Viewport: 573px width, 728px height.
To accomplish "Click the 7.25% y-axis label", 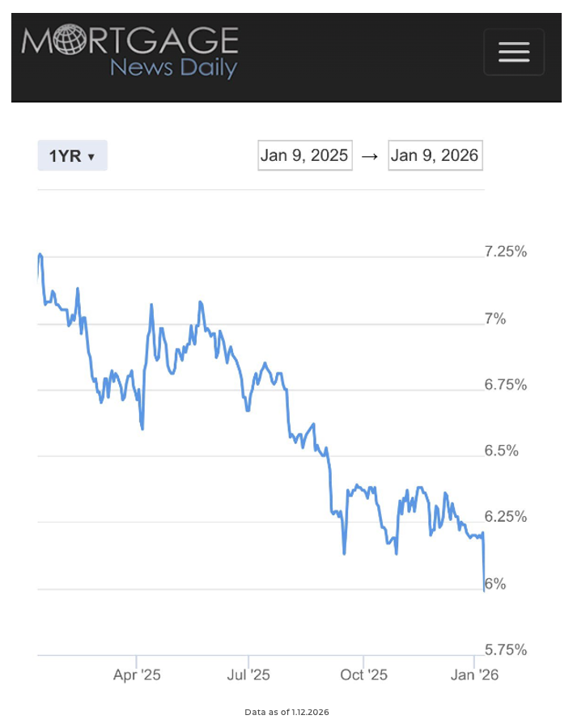I will (x=506, y=252).
